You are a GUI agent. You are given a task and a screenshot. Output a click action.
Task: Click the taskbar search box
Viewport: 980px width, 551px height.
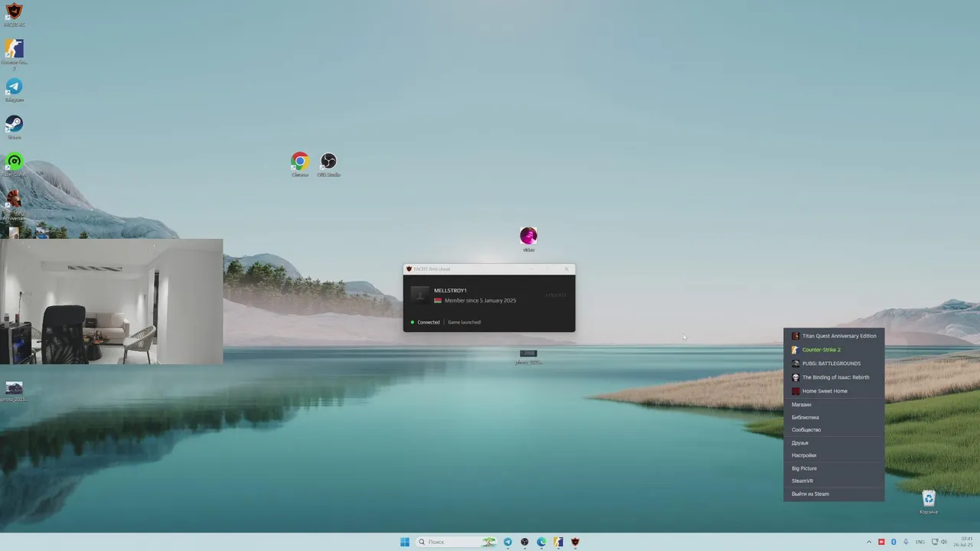tap(457, 542)
